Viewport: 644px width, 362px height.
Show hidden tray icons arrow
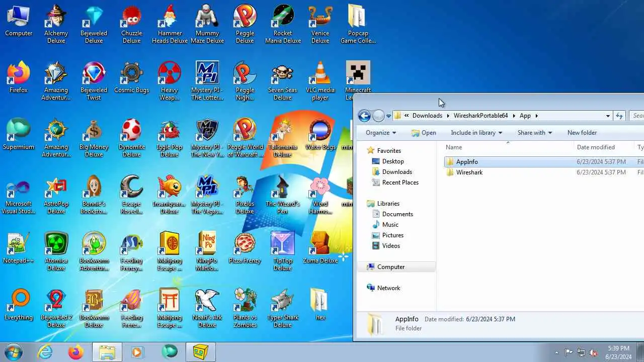[556, 352]
